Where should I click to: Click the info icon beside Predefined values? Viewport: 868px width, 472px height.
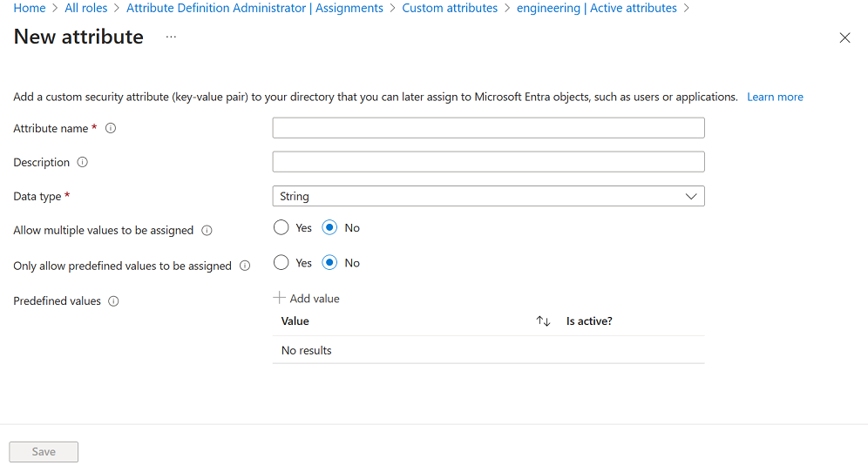click(113, 301)
